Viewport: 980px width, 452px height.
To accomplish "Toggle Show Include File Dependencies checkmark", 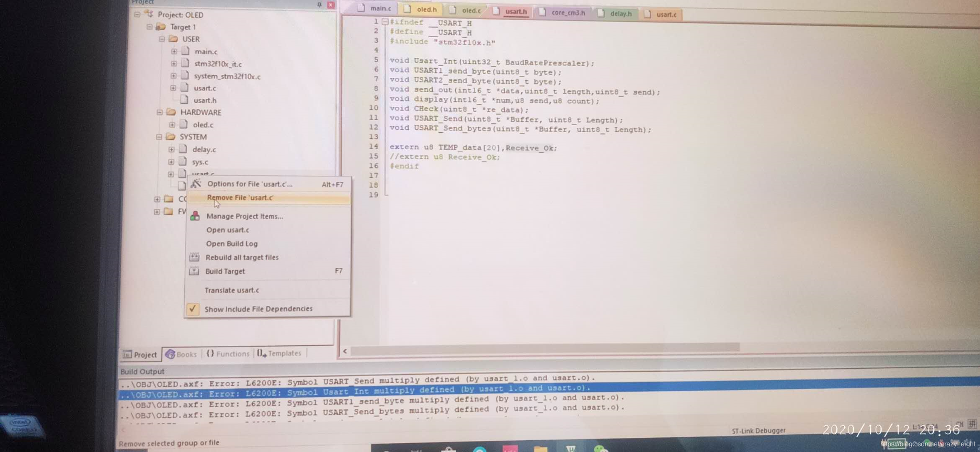I will (x=192, y=308).
